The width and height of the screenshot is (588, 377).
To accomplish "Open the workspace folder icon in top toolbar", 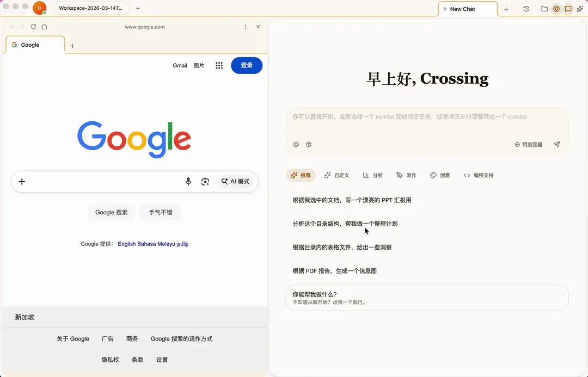I will click(544, 9).
